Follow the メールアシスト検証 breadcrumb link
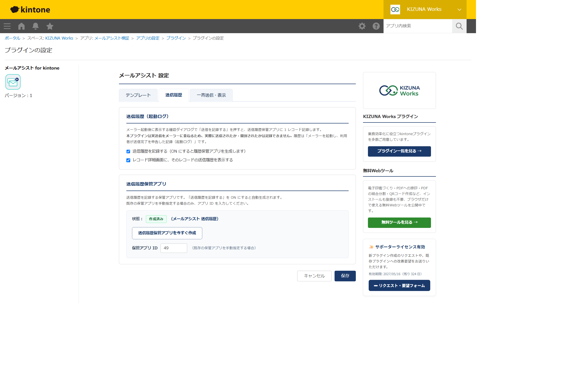 pyautogui.click(x=112, y=38)
